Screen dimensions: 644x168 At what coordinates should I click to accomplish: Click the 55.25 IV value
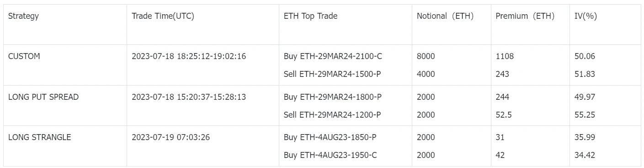coord(585,114)
